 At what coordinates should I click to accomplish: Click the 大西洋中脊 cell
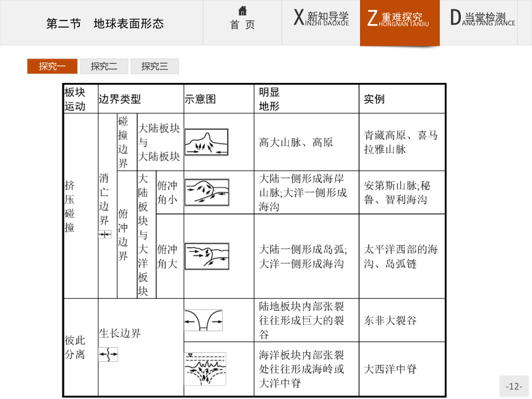click(402, 369)
